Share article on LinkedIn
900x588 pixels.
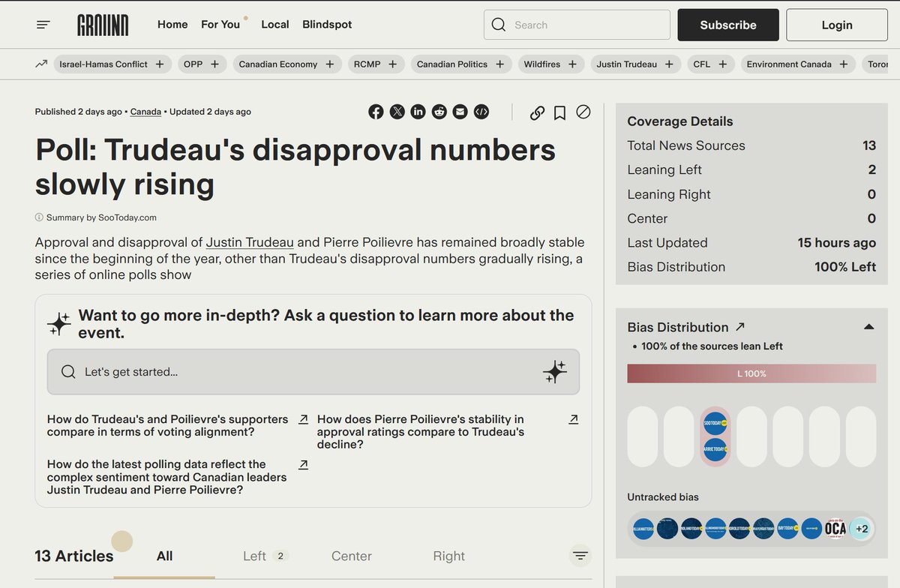point(418,112)
